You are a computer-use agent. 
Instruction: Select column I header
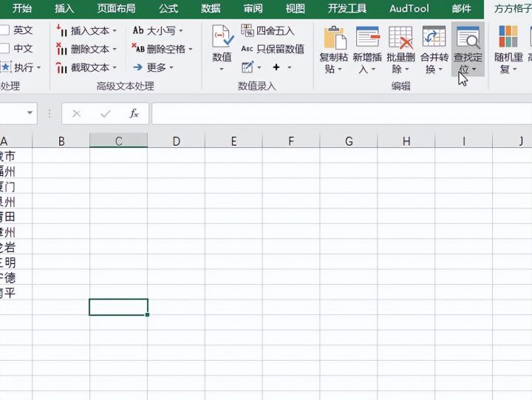tap(463, 140)
